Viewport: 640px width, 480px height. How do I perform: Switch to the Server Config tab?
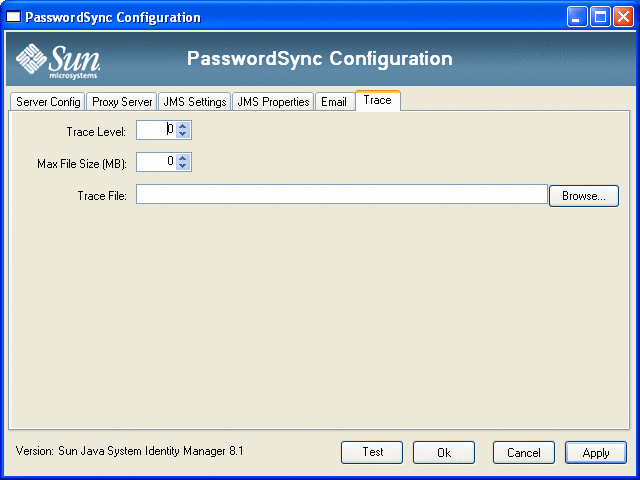(48, 102)
